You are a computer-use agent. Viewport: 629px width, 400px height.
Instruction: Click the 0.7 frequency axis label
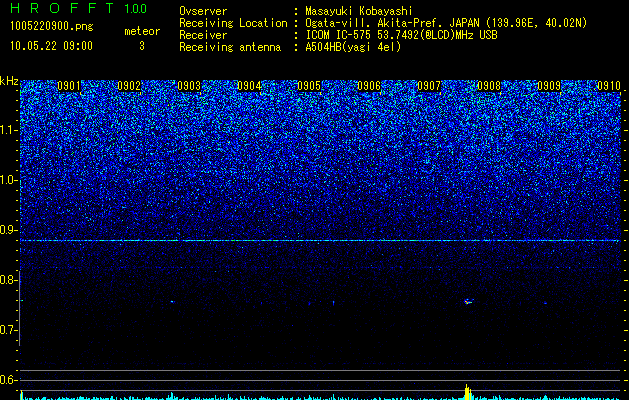(9, 330)
